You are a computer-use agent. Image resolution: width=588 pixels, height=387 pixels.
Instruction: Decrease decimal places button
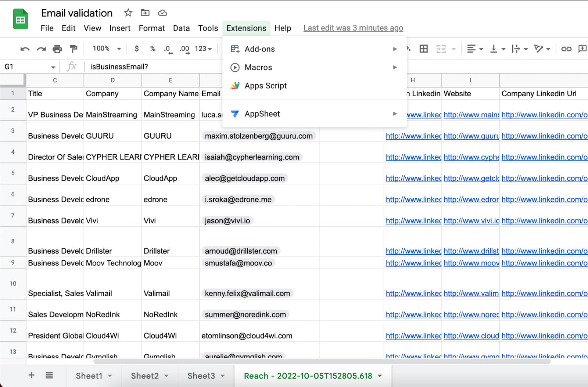[x=168, y=49]
